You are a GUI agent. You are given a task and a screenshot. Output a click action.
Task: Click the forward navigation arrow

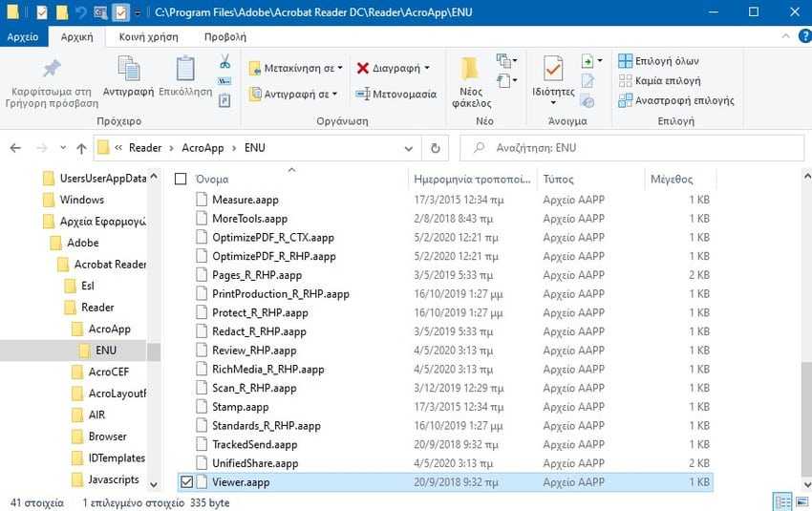pyautogui.click(x=42, y=148)
